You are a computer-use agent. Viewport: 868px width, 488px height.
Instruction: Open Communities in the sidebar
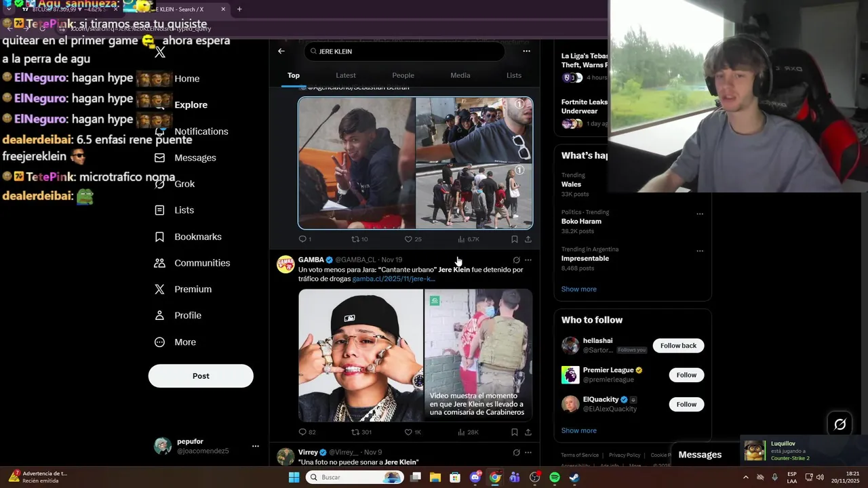[192, 263]
